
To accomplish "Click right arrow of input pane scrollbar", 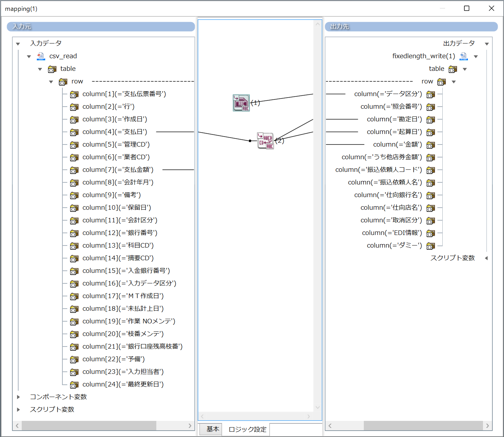I will 190,425.
